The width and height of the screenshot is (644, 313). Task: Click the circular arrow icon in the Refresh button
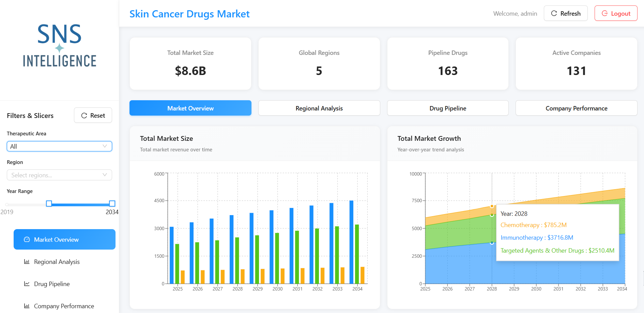[x=555, y=13]
